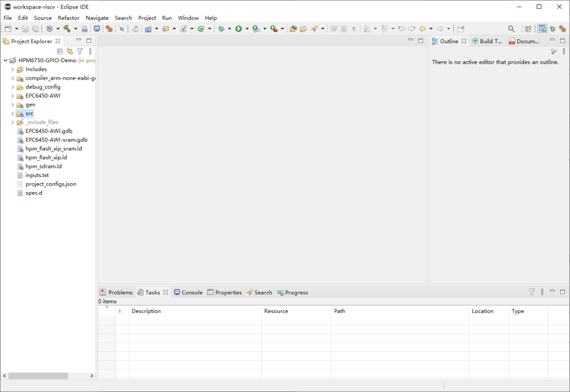Switch to the Debug perspective icon

coord(553,28)
